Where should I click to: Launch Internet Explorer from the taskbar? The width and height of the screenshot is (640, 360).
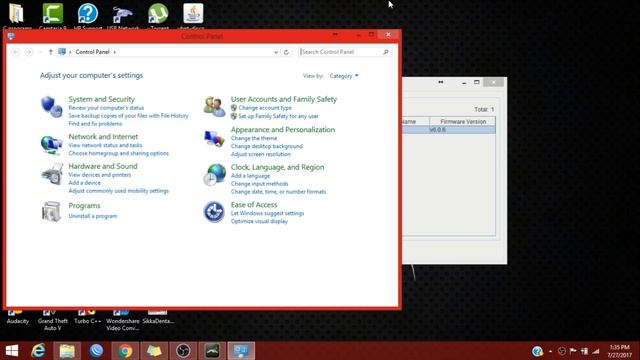[x=38, y=351]
